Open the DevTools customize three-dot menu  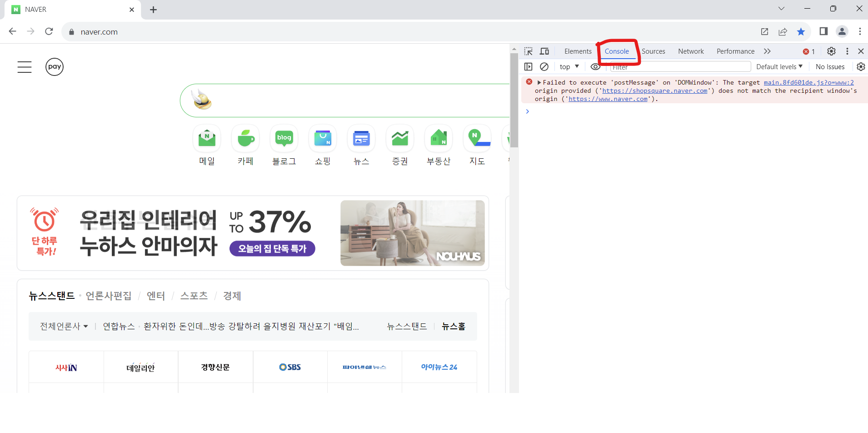pos(847,51)
